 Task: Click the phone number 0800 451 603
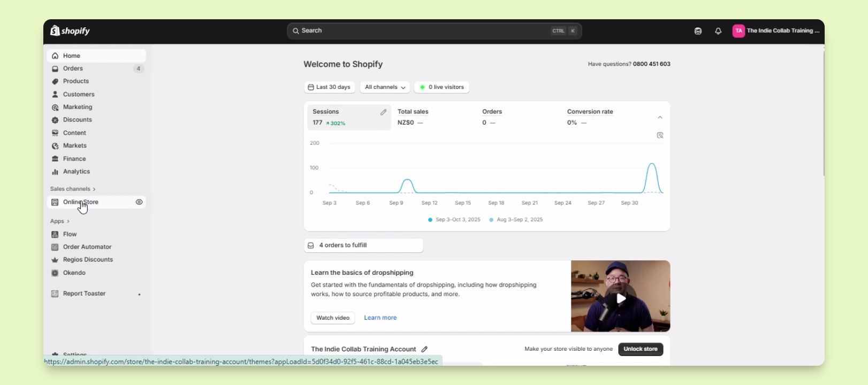pyautogui.click(x=652, y=64)
